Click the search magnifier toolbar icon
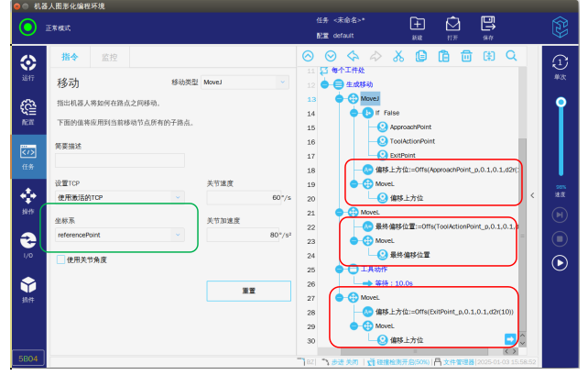Image resolution: width=588 pixels, height=375 pixels. tap(511, 56)
